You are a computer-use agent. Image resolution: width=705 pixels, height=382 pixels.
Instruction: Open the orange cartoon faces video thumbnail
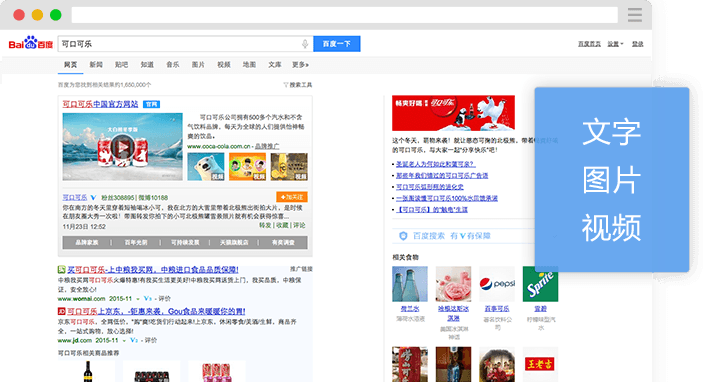(x=247, y=167)
